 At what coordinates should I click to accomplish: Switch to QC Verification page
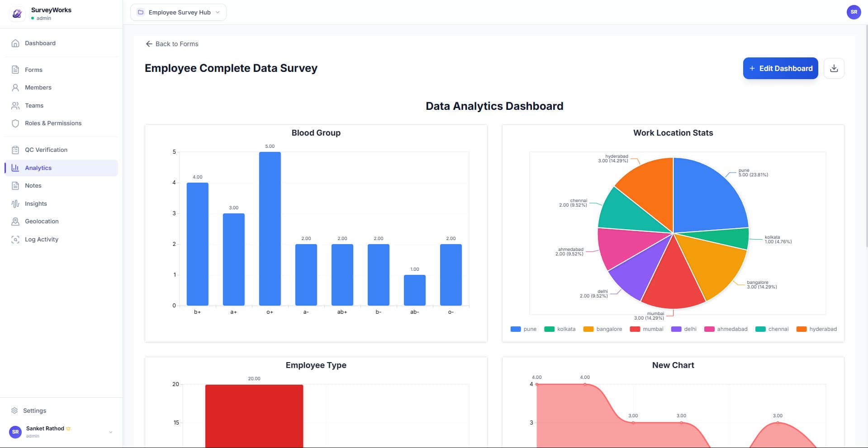click(x=61, y=150)
